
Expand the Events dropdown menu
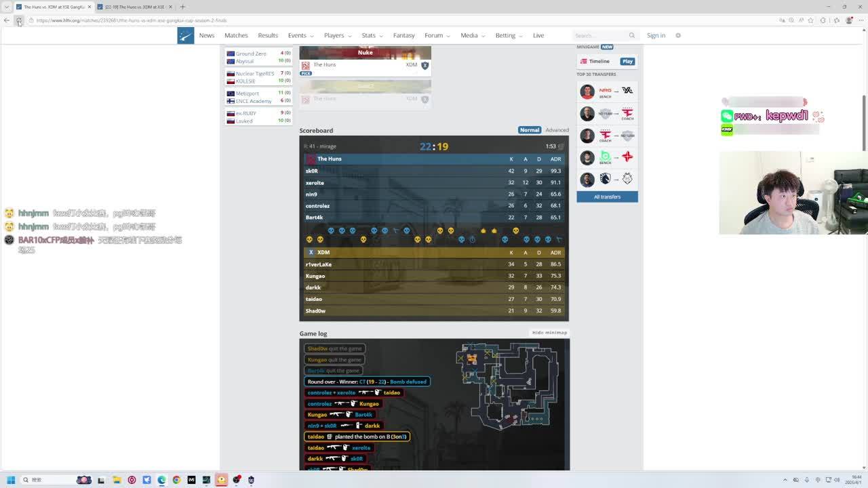[300, 35]
